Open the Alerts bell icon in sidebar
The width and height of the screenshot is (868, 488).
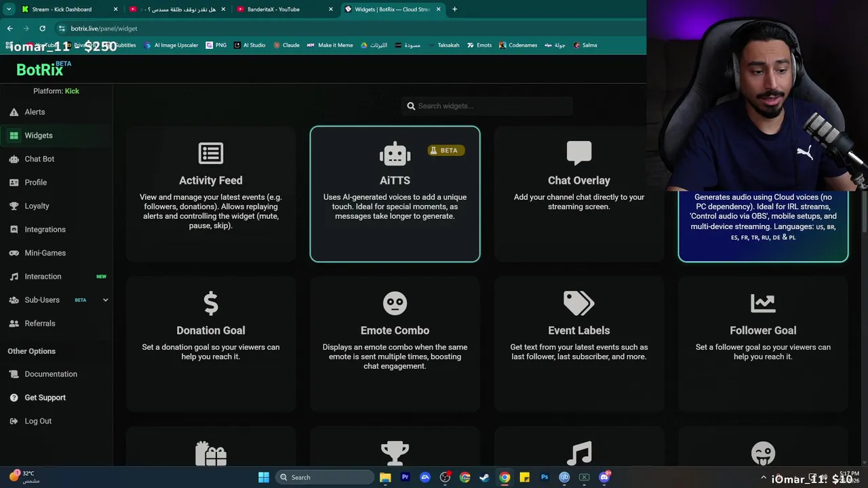14,112
